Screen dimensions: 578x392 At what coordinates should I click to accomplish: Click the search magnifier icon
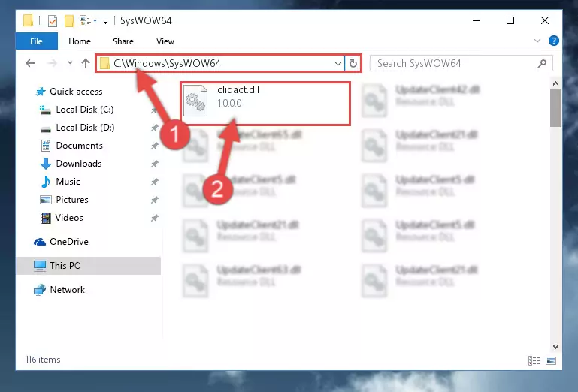pyautogui.click(x=542, y=63)
